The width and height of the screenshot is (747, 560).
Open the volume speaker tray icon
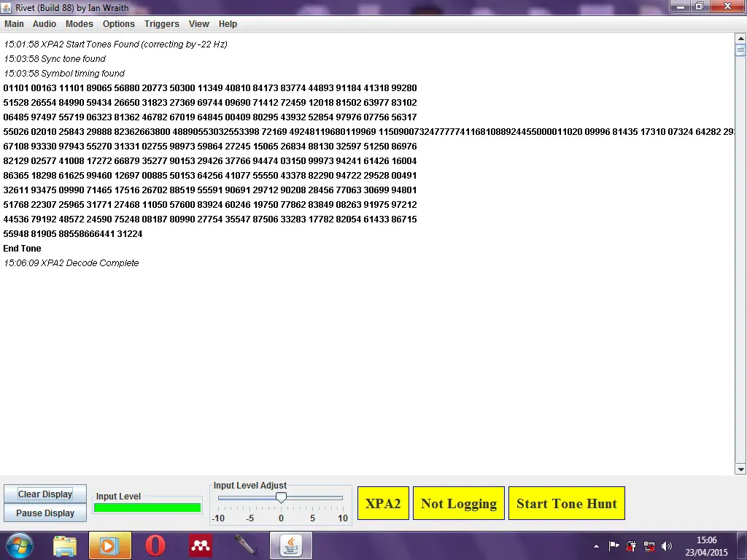[x=667, y=546]
